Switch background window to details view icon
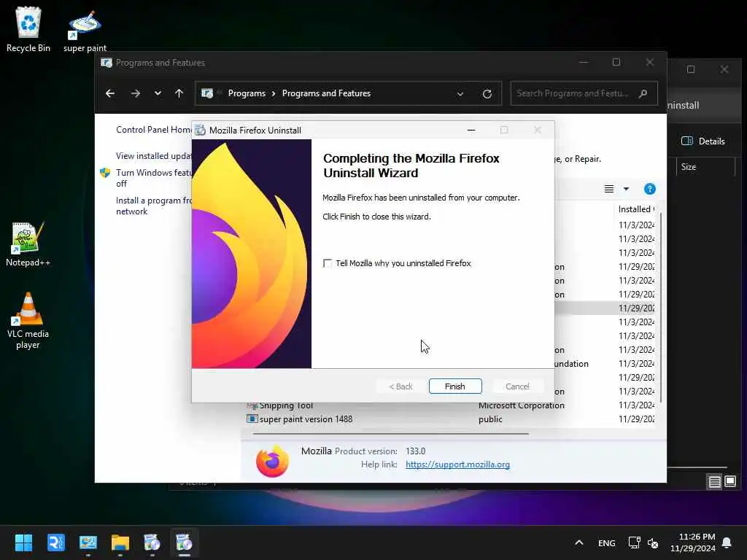 (x=715, y=482)
